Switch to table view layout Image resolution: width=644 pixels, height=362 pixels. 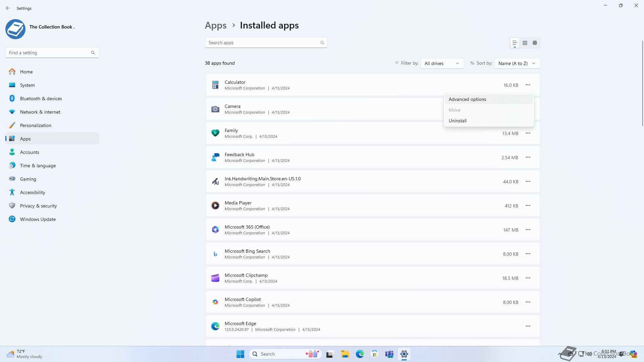pyautogui.click(x=535, y=43)
